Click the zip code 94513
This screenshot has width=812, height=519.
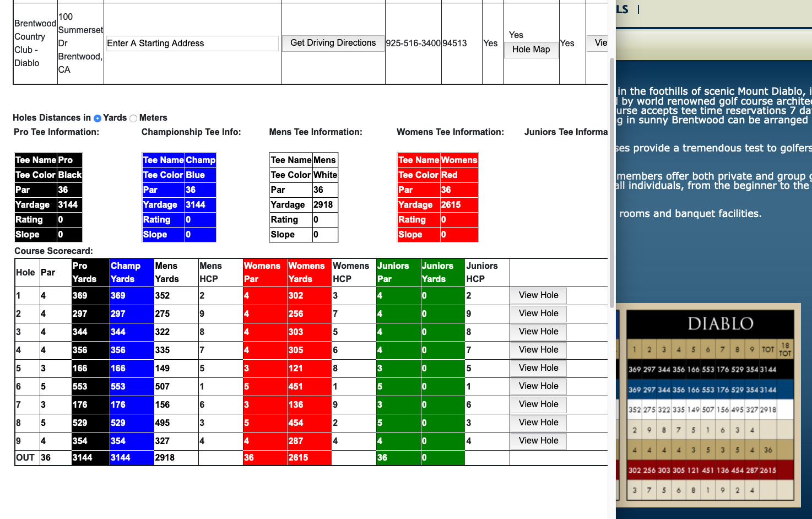pyautogui.click(x=454, y=44)
